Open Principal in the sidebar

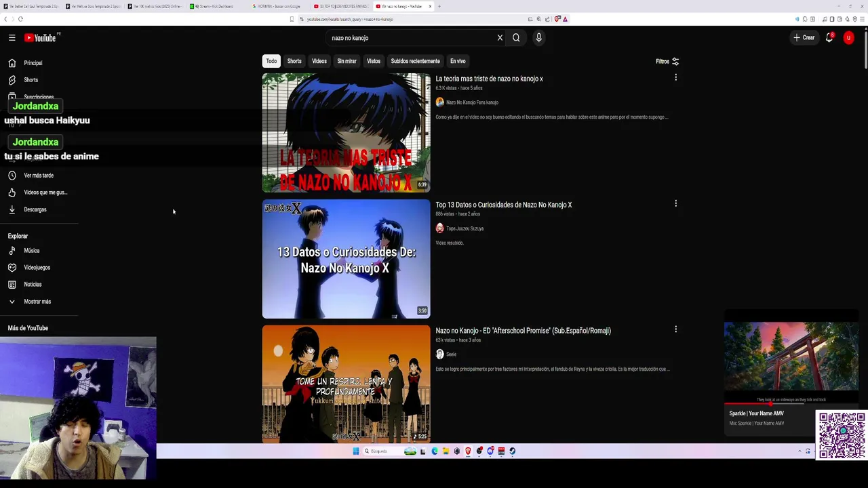[33, 63]
